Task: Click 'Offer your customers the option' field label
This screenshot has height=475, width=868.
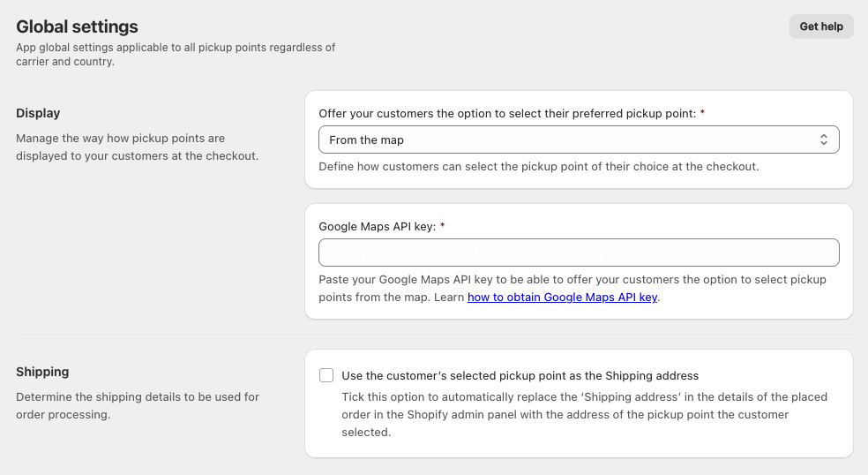Action: (507, 113)
